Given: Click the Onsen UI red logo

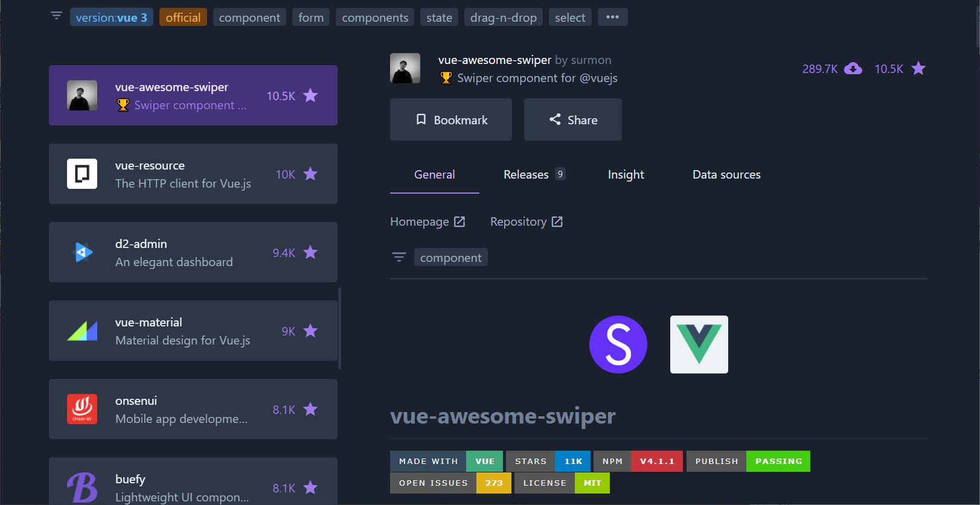Looking at the screenshot, I should pyautogui.click(x=82, y=409).
